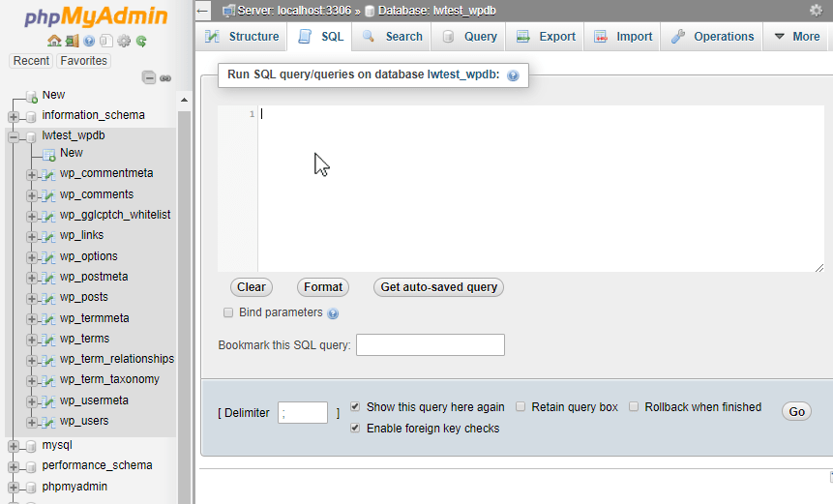This screenshot has height=504, width=833.
Task: Click the Recent button
Action: point(31,61)
